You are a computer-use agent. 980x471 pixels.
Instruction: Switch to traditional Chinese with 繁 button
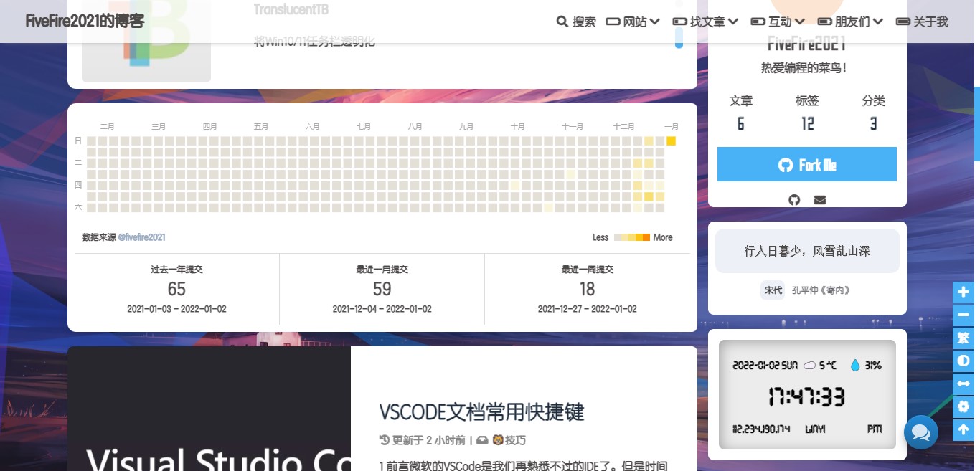pyautogui.click(x=963, y=338)
